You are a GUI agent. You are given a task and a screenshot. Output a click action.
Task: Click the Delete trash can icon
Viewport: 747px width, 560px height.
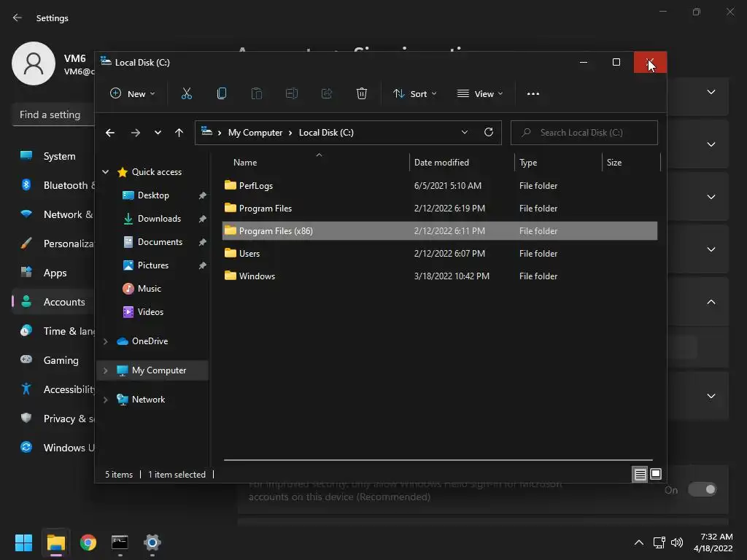click(362, 93)
